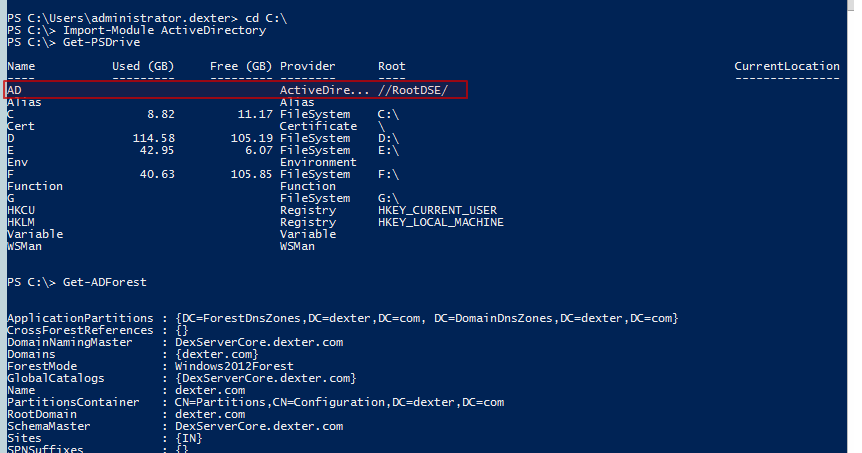Click the Free (GB) column header
Viewport: 862px width, 453px height.
pos(241,66)
